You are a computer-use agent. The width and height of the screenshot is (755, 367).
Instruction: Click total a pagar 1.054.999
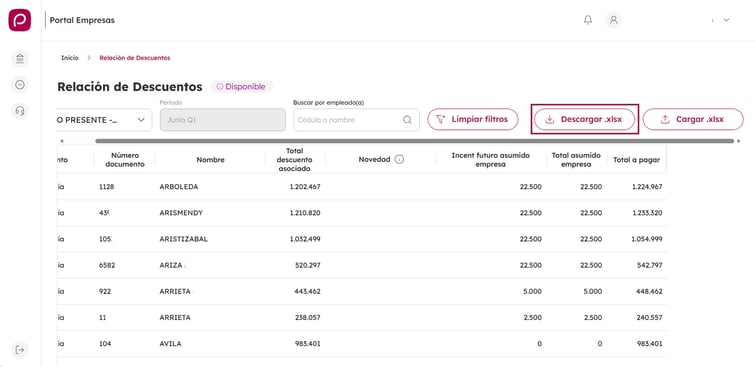[x=647, y=239]
